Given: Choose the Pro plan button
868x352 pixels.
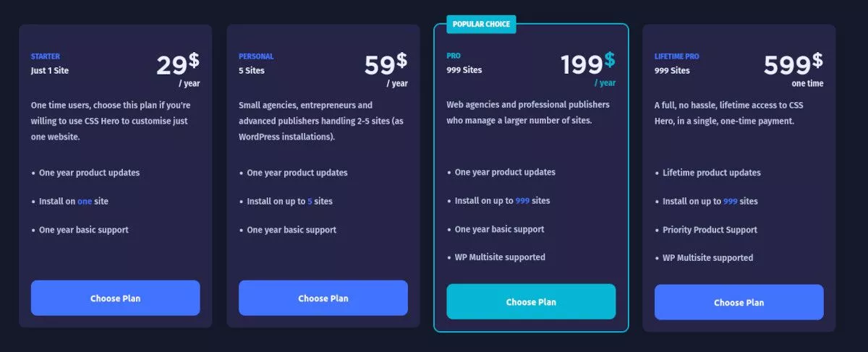Looking at the screenshot, I should [x=531, y=301].
